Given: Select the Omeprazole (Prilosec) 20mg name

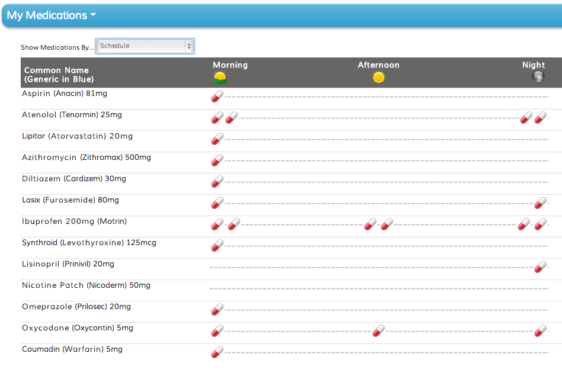Looking at the screenshot, I should point(76,307).
